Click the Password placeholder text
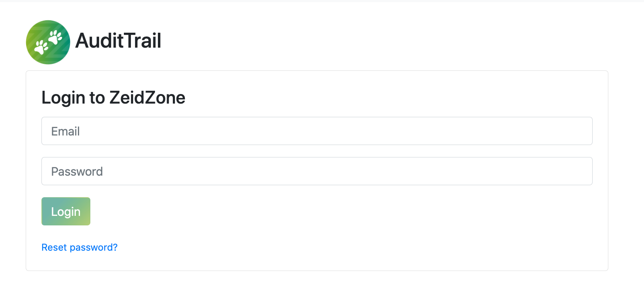The image size is (644, 295). click(77, 172)
